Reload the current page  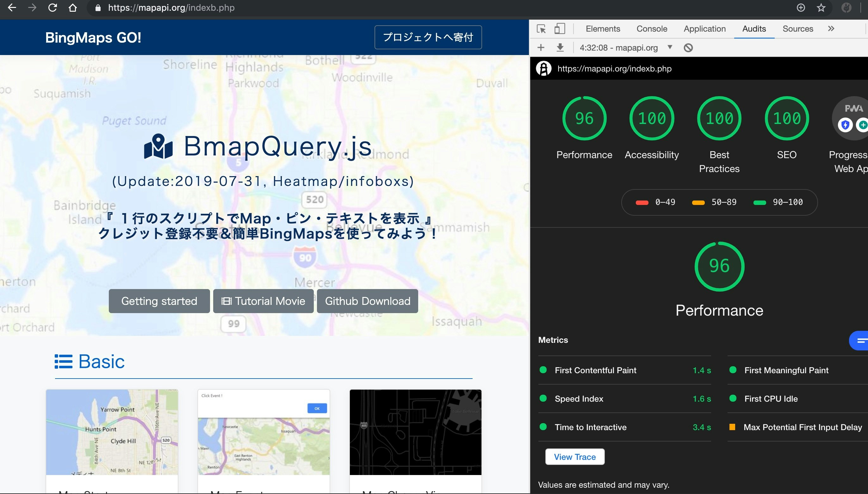[x=53, y=8]
